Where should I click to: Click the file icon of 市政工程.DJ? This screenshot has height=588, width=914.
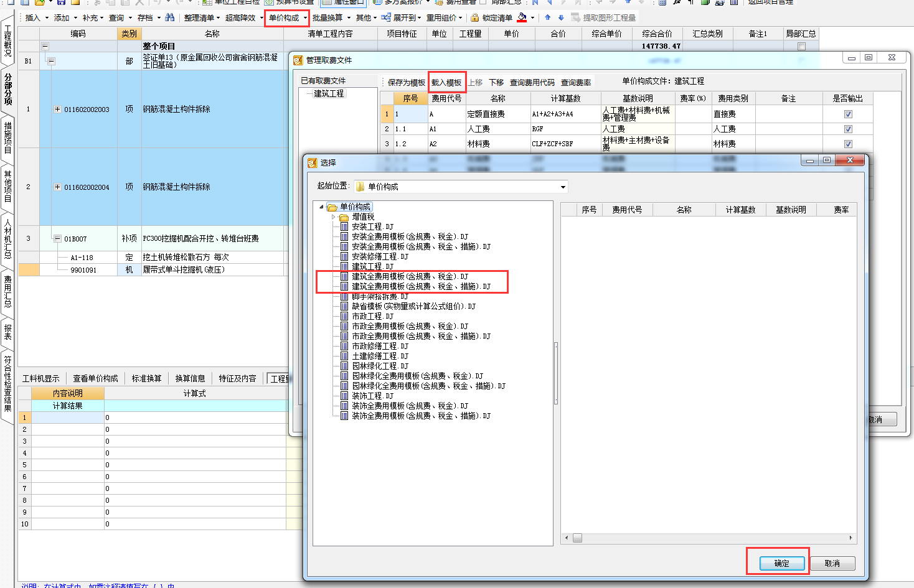344,316
